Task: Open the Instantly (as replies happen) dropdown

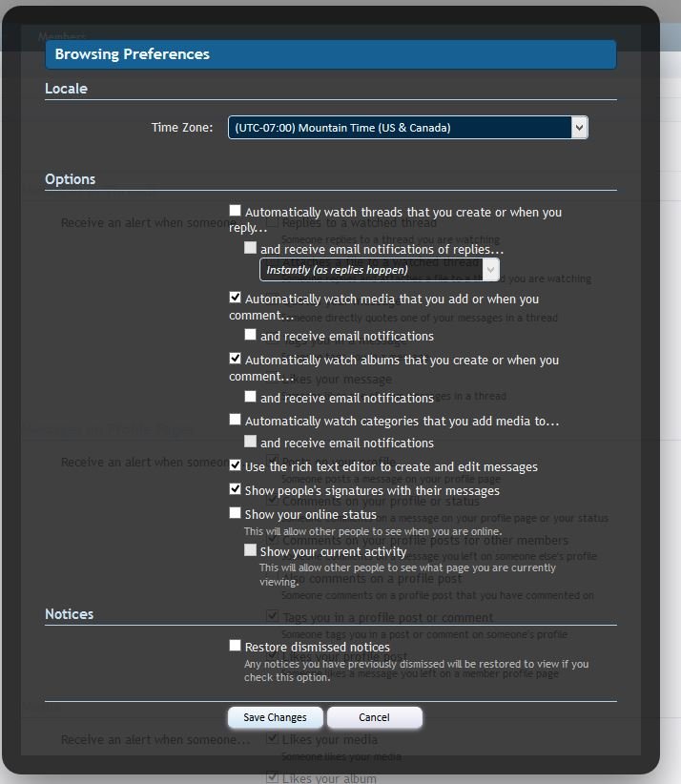Action: coord(380,270)
